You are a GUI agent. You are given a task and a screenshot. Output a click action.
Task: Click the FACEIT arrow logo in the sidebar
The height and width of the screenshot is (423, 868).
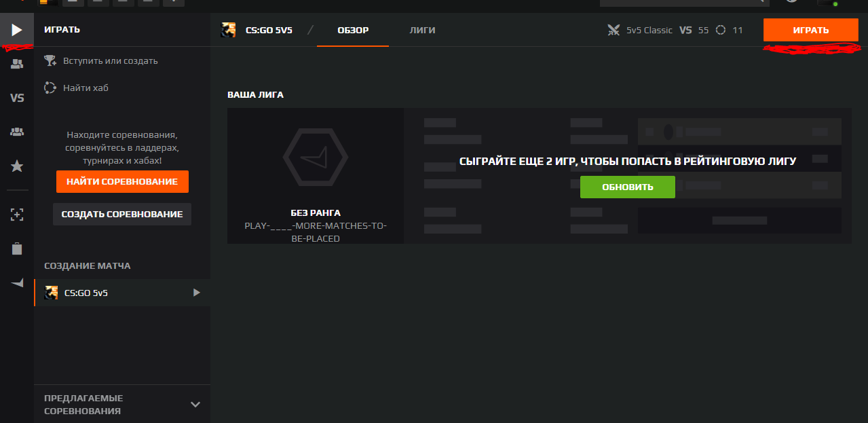pyautogui.click(x=17, y=283)
